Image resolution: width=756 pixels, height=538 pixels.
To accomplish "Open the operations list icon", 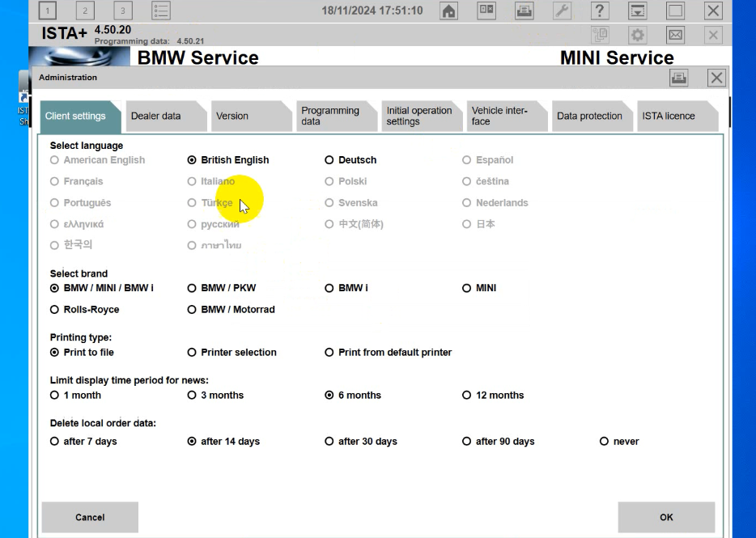I will point(160,11).
